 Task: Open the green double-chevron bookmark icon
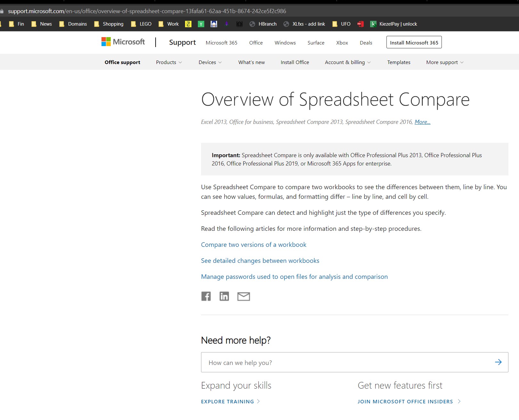click(201, 24)
